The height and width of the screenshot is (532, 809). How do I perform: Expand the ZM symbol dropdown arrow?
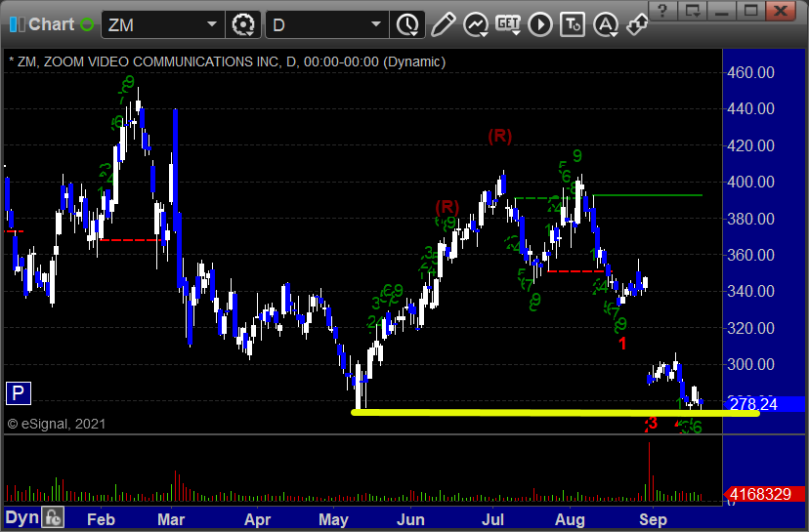212,23
